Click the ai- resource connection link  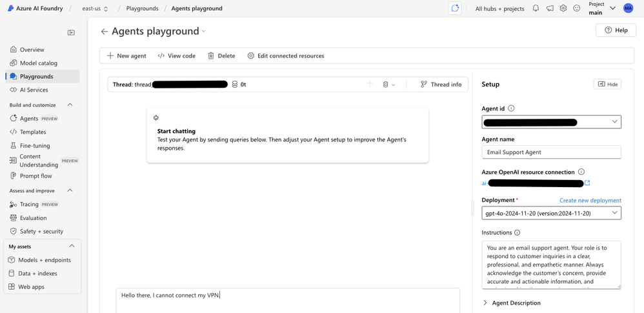[x=533, y=183]
